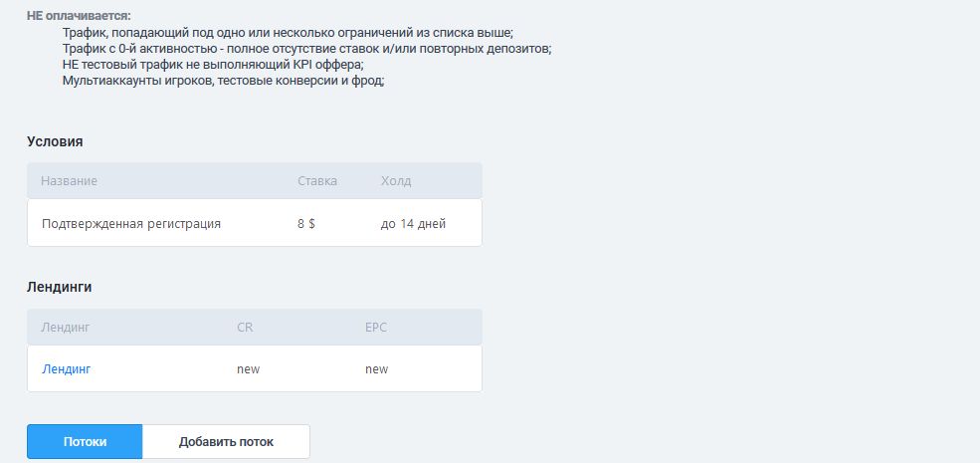Select the Подтвержденная регистрация row name
This screenshot has width=980, height=463.
point(130,224)
